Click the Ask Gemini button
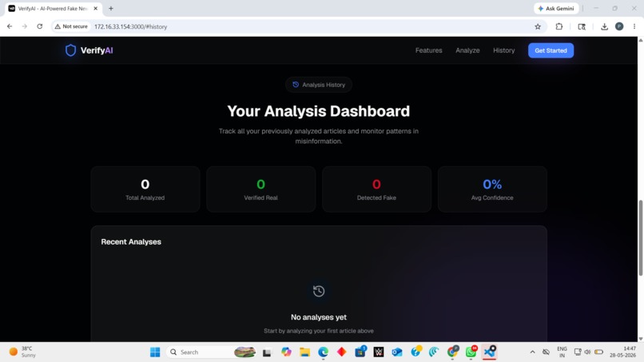This screenshot has width=644, height=362. click(556, 8)
